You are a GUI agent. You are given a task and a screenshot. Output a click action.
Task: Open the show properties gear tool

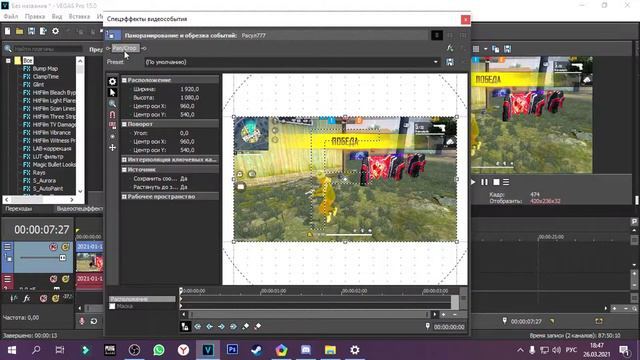coord(112,82)
